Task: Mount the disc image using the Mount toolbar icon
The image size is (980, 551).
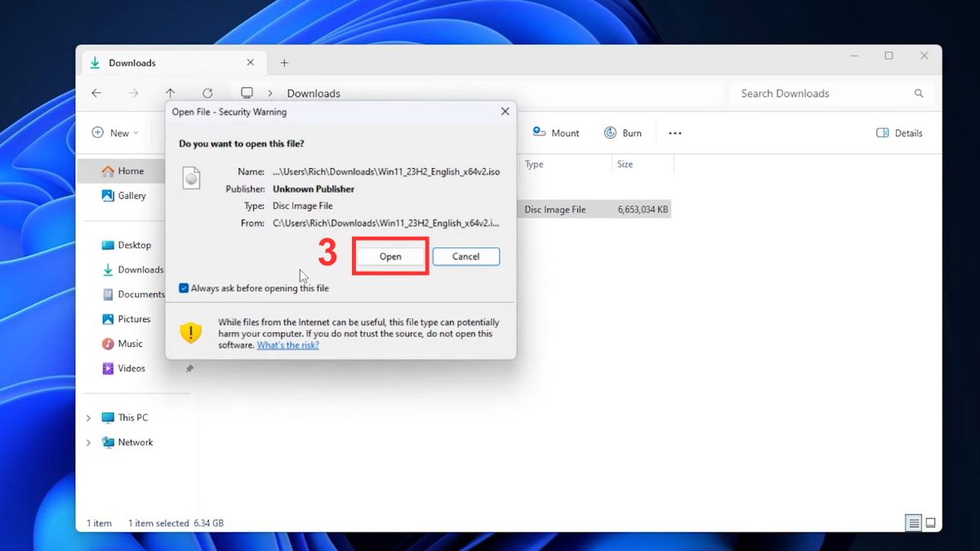Action: pos(555,132)
